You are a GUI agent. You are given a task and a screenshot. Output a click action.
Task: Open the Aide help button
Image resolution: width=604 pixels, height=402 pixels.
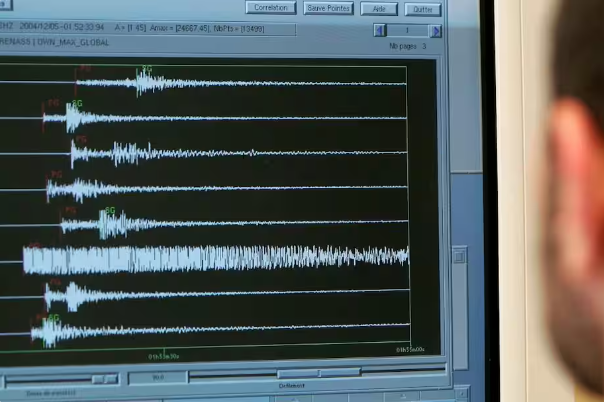pyautogui.click(x=379, y=9)
